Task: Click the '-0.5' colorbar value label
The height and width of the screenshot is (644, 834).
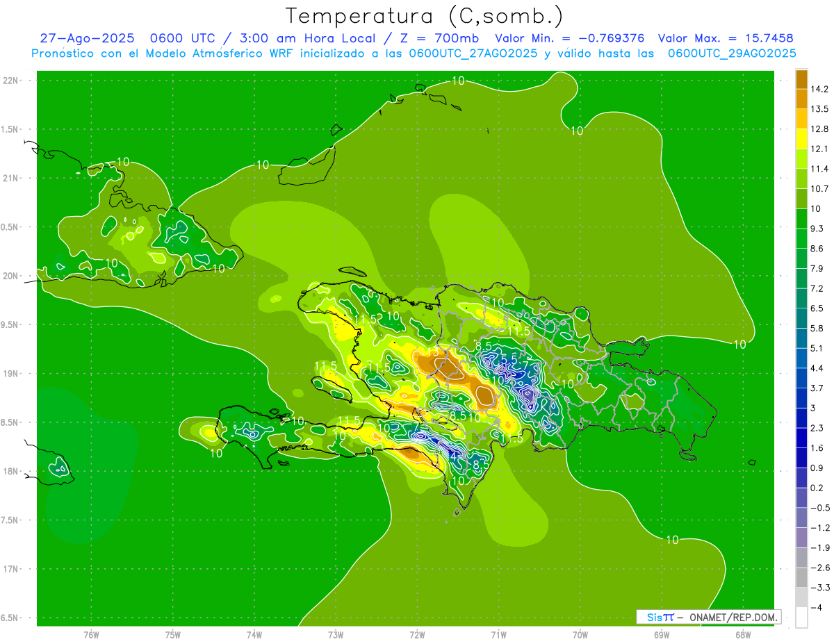Action: [819, 508]
